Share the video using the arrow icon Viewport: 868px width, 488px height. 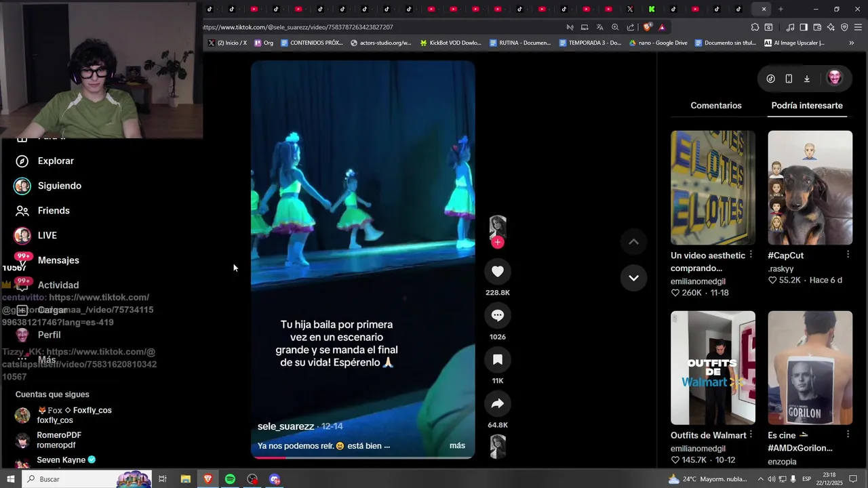[x=498, y=404]
